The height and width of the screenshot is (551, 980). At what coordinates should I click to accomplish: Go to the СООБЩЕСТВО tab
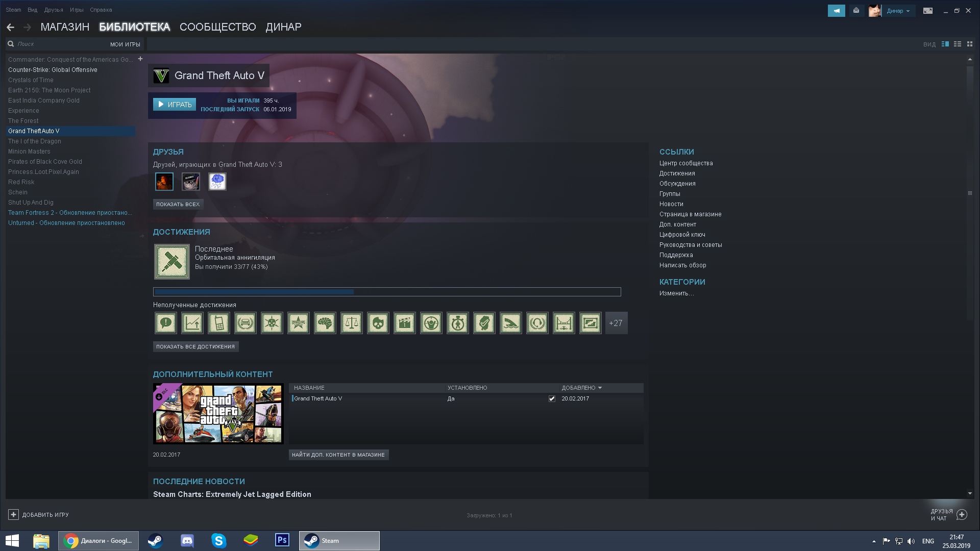[217, 27]
